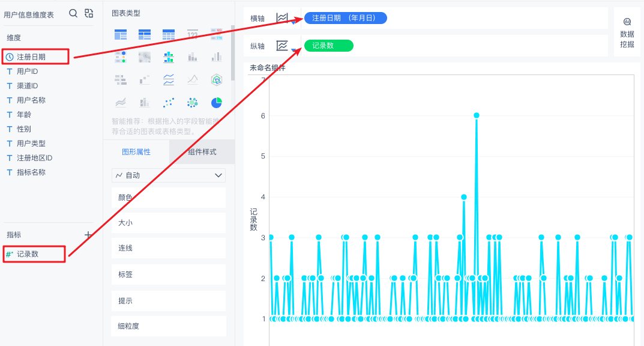Open the 数据挖掘 data mining panel
Screen dimensions: 644x346
627,33
